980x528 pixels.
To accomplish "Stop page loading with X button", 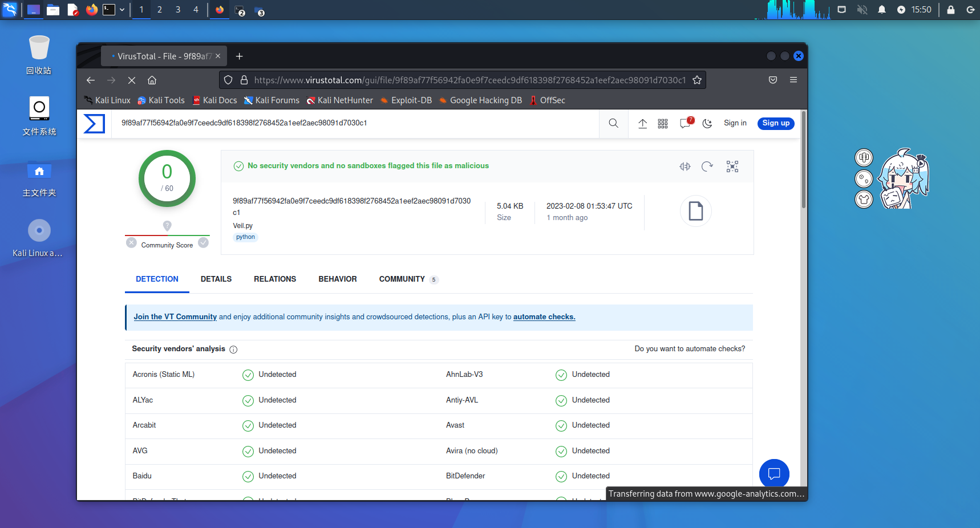I will 131,80.
